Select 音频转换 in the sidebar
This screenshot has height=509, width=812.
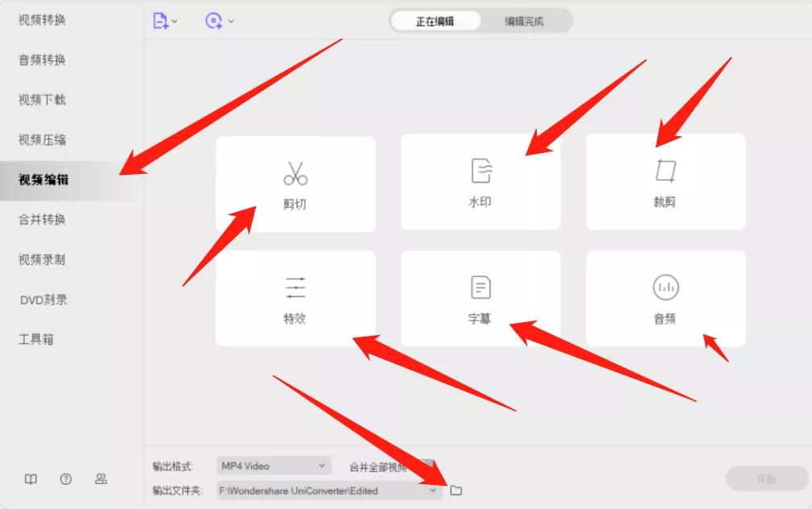[x=42, y=60]
